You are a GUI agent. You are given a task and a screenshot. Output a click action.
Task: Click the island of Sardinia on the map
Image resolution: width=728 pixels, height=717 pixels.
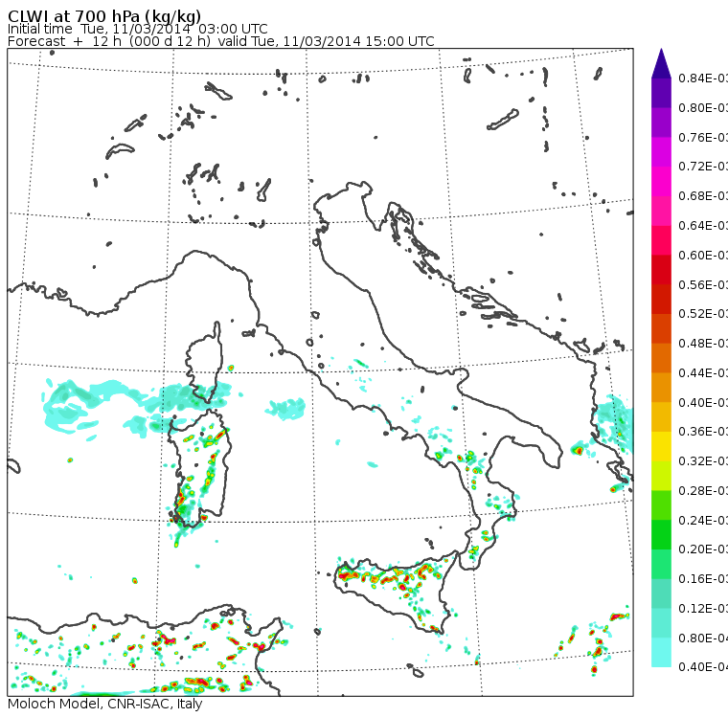[199, 469]
